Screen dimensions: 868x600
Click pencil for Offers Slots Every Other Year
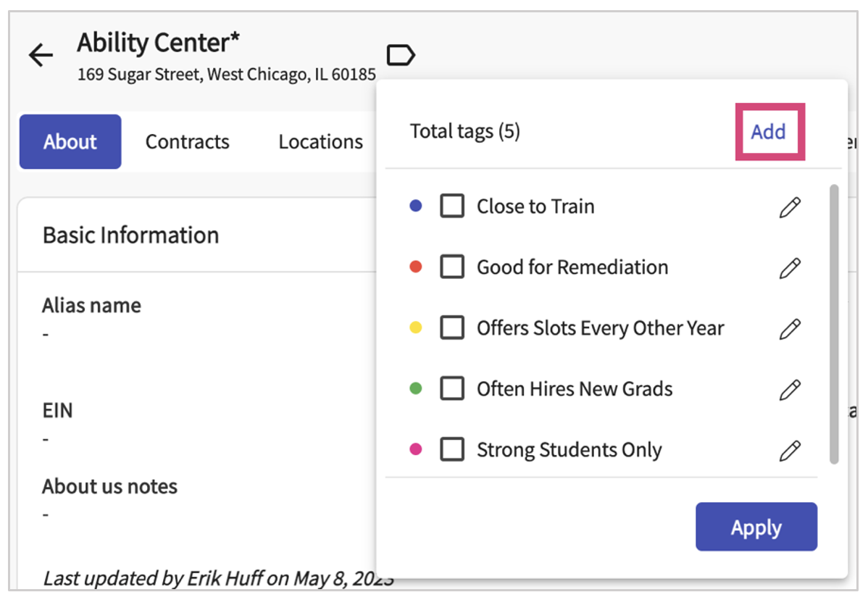point(790,329)
